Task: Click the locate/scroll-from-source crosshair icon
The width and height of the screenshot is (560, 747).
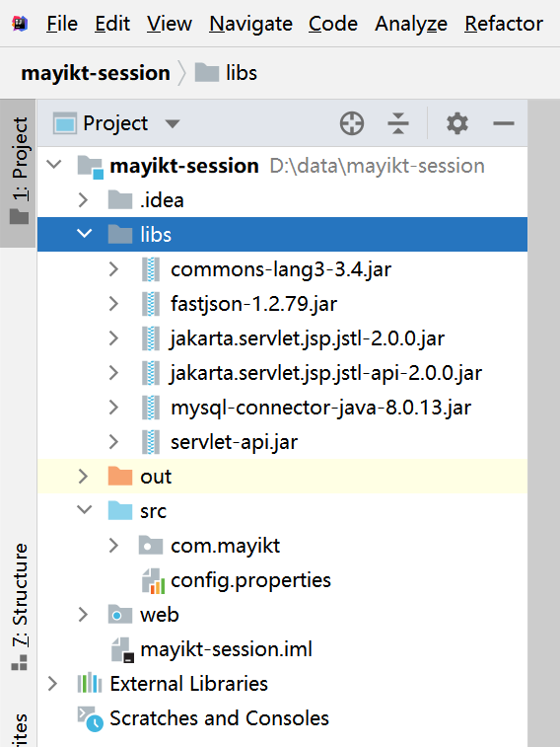Action: coord(352,124)
